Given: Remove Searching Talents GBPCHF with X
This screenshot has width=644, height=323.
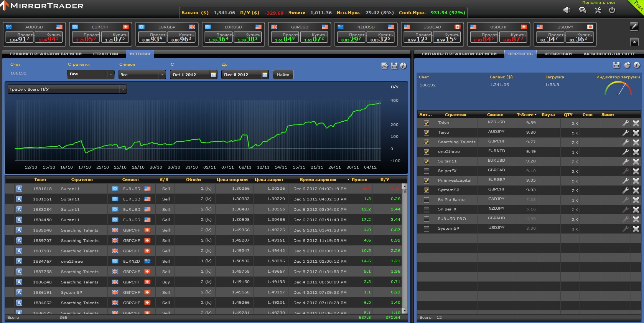Looking at the screenshot, I should (x=636, y=142).
